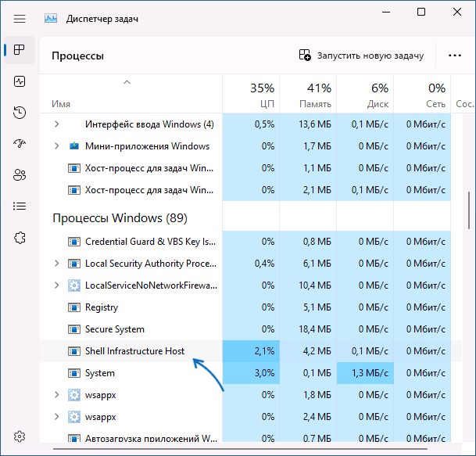This screenshot has height=456, width=476.
Task: Sort by 'Сос.' column header
Action: (463, 95)
